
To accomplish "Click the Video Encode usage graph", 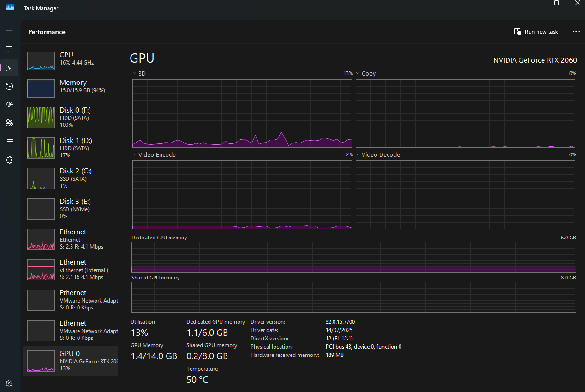I will click(x=242, y=195).
